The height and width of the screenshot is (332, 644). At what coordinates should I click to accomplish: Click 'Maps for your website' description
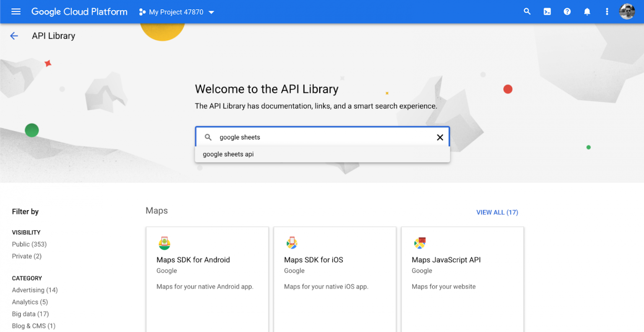pyautogui.click(x=444, y=287)
